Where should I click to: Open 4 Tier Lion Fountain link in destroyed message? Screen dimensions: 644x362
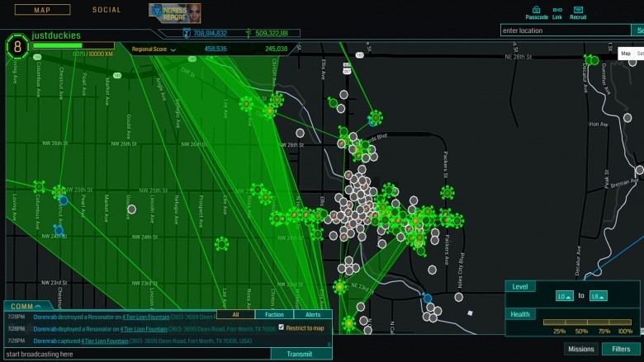tap(146, 317)
